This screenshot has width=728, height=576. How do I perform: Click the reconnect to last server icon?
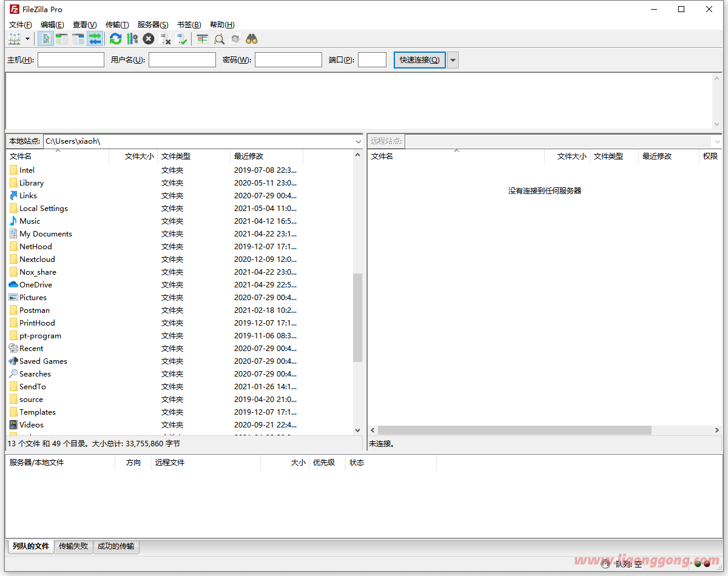pyautogui.click(x=181, y=39)
